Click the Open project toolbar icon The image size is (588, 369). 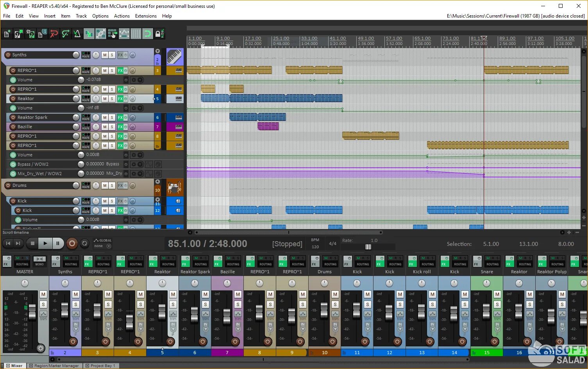coord(18,34)
